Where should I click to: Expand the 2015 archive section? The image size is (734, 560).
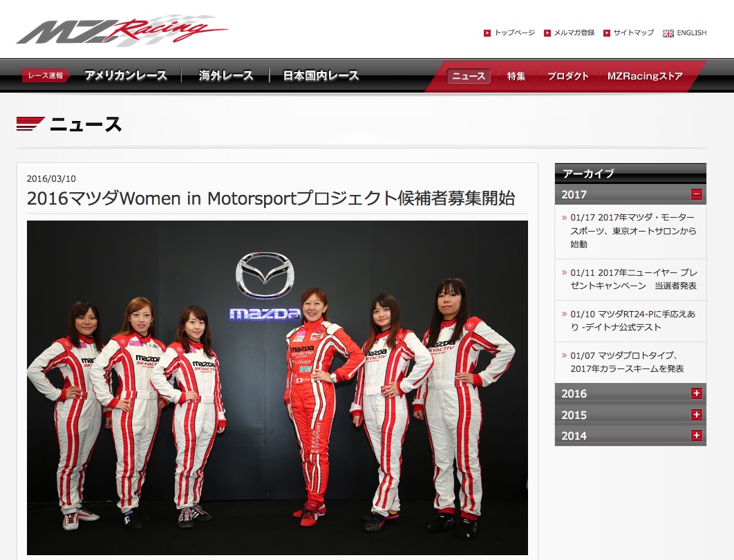point(696,414)
